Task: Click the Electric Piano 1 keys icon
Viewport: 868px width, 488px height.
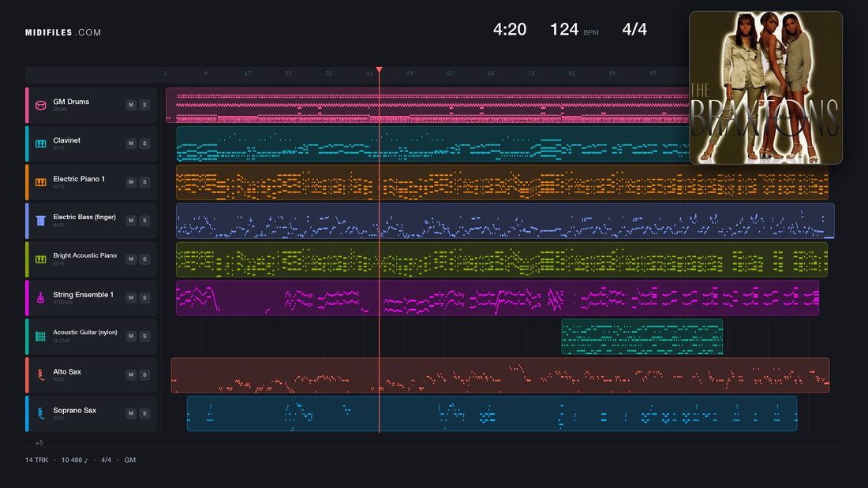Action: tap(40, 182)
